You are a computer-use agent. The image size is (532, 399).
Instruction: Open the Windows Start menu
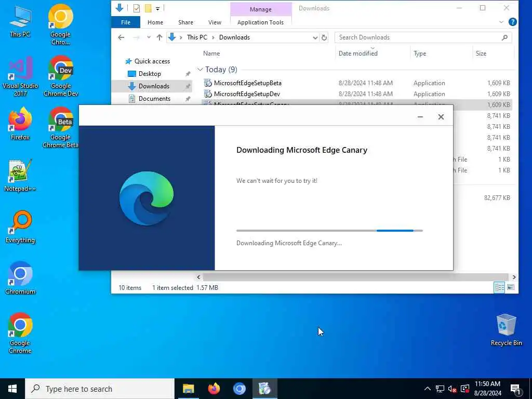click(12, 389)
